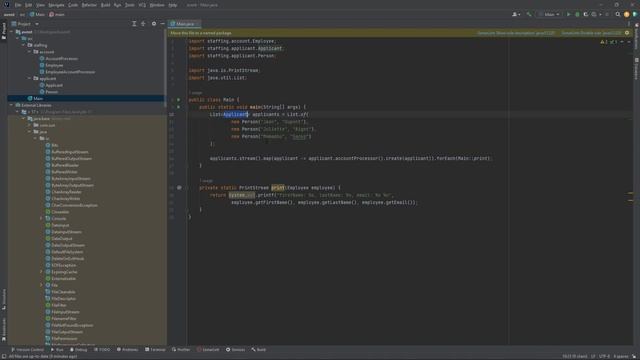Click the encoding indicator in status bar
Viewport: 640px width, 360px height.
pyautogui.click(x=604, y=356)
